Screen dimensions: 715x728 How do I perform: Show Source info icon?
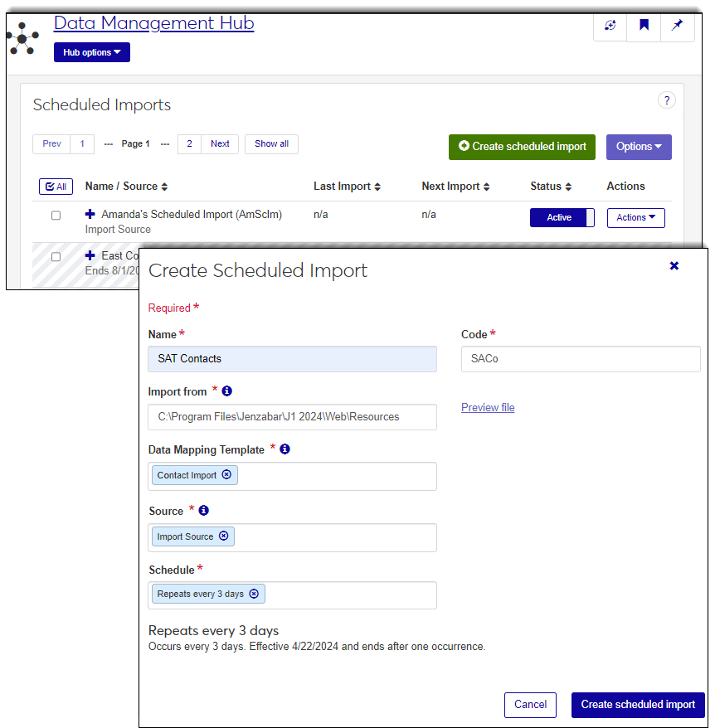point(203,511)
